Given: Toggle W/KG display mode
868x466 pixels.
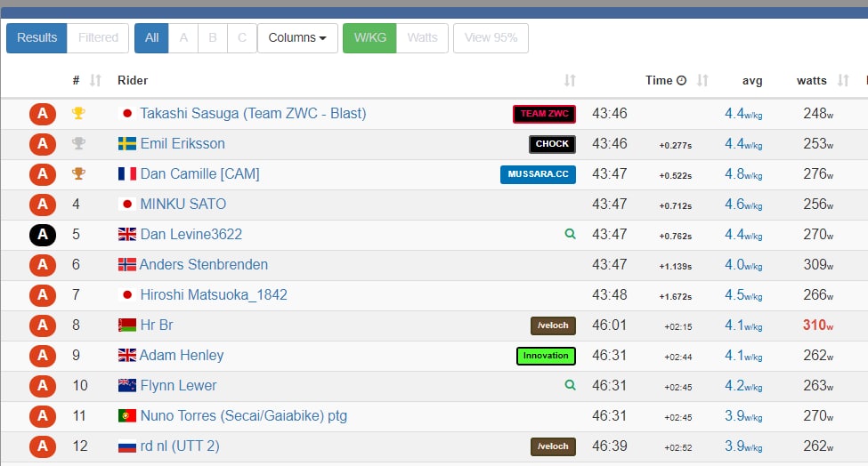Looking at the screenshot, I should [x=369, y=38].
